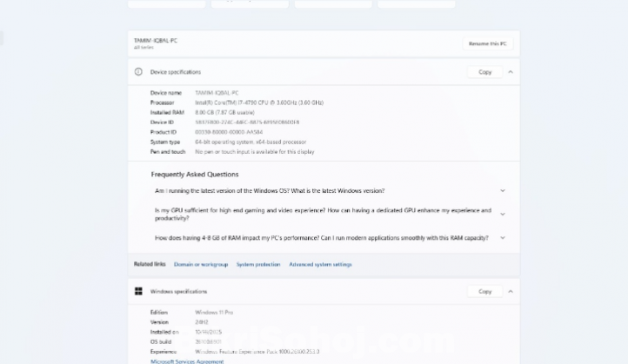Expand the GPU gaming experience FAQ
The width and height of the screenshot is (628, 364).
pyautogui.click(x=503, y=214)
